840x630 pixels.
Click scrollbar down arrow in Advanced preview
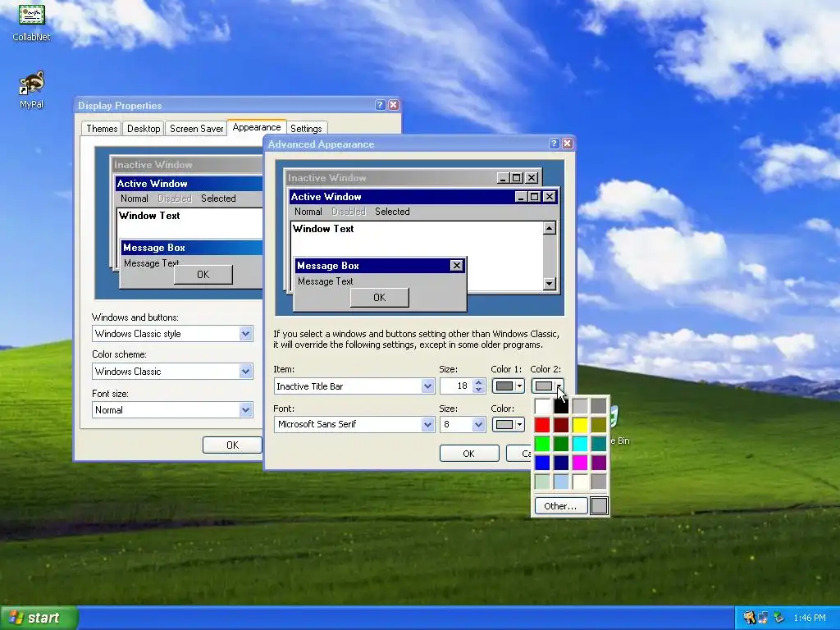[x=549, y=283]
